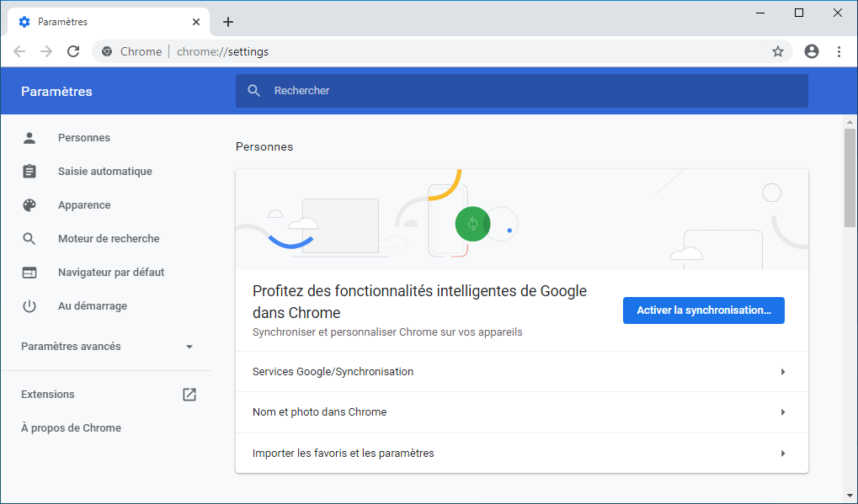
Task: Select the Paramètres browser tab
Action: click(109, 22)
